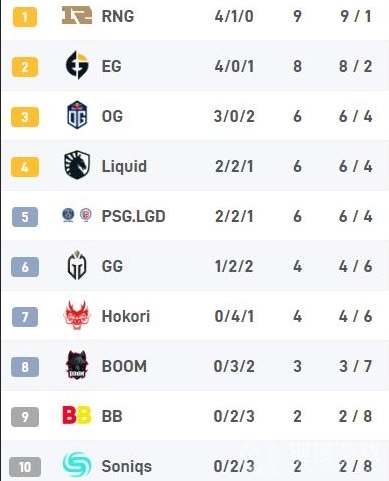Screen dimensions: 389x481
Task: Open the PSG.LGD team name link
Action: click(133, 216)
